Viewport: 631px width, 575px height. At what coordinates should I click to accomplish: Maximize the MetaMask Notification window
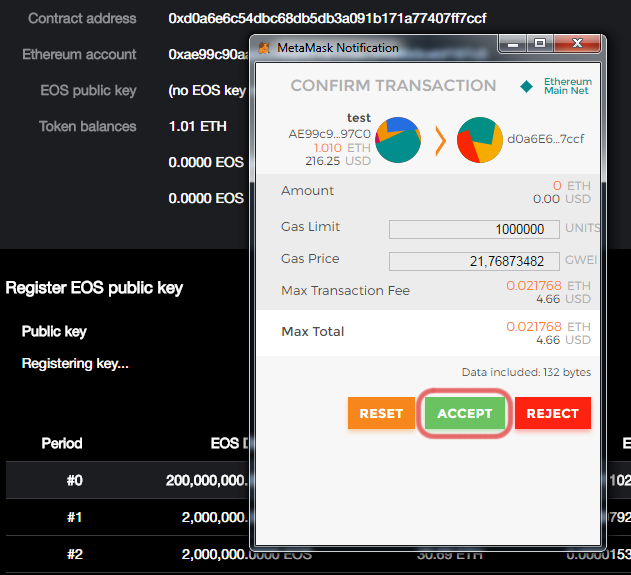[540, 43]
